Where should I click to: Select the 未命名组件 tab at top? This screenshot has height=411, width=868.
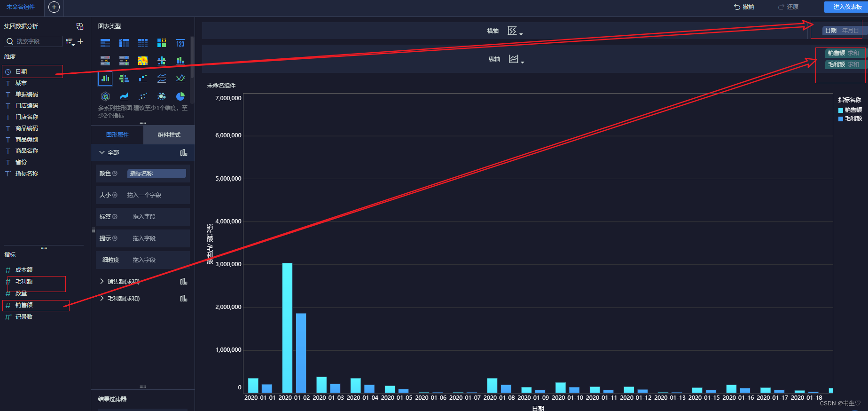click(21, 7)
